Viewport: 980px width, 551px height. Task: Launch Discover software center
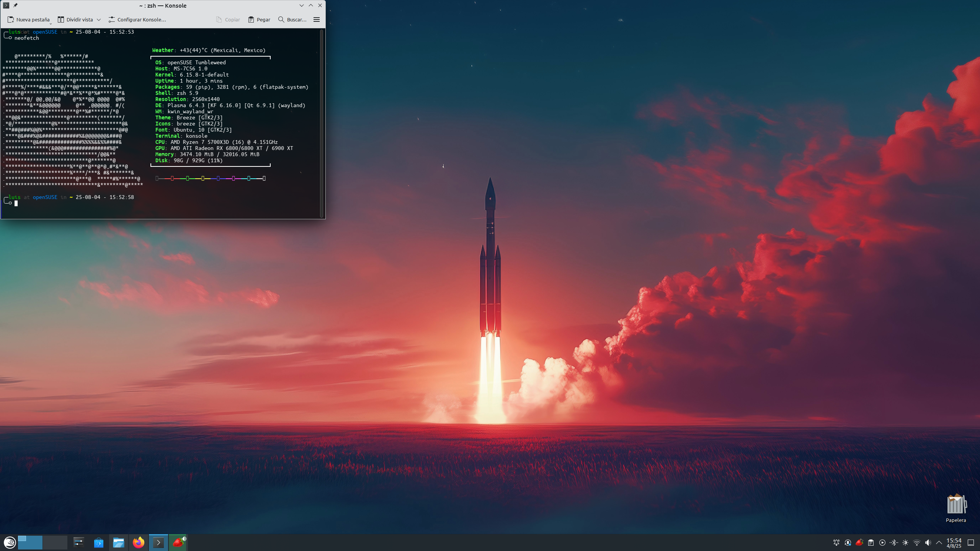tap(99, 542)
